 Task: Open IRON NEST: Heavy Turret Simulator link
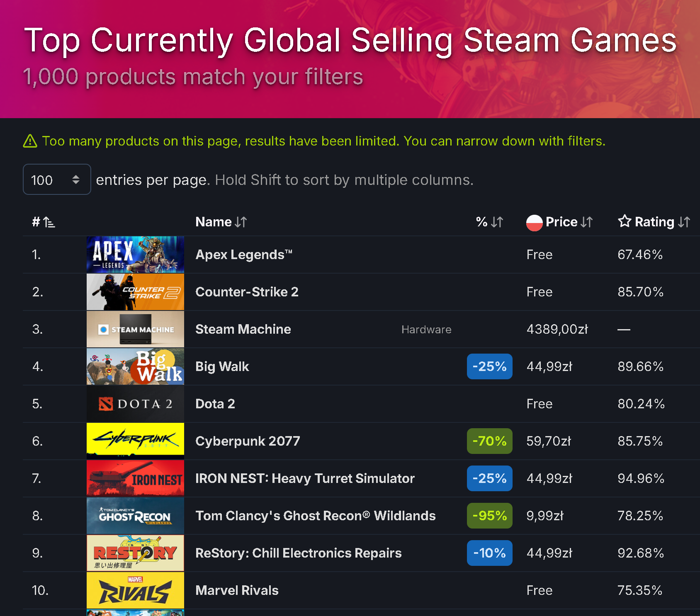click(305, 478)
